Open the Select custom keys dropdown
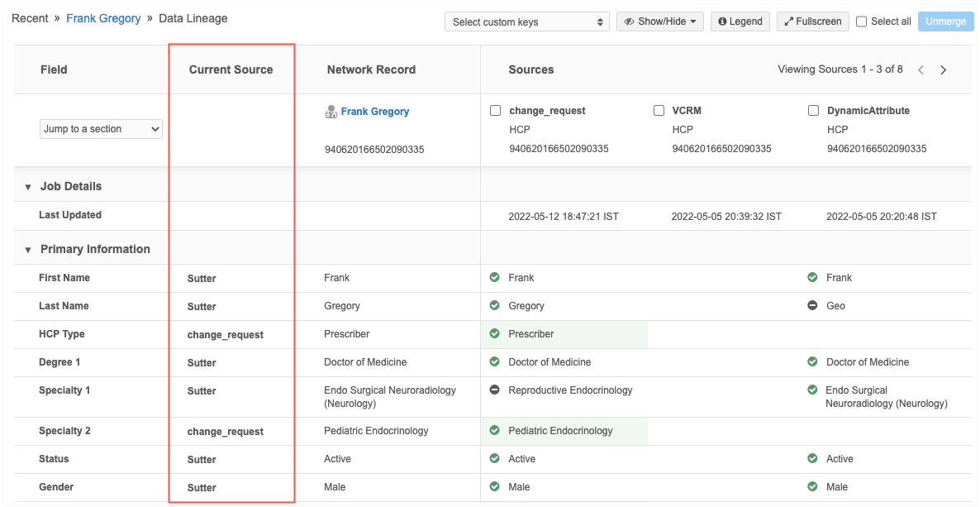Viewport: 980px width, 507px height. (x=527, y=22)
